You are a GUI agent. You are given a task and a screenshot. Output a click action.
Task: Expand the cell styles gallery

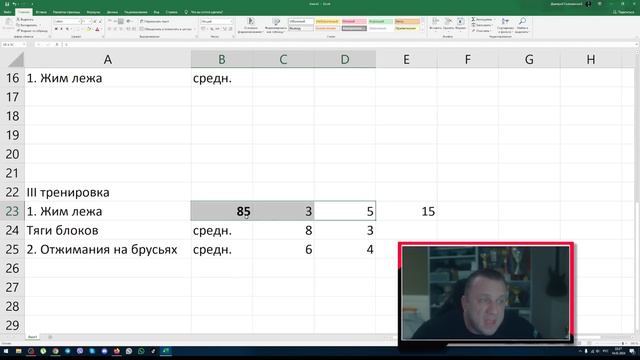tap(423, 29)
